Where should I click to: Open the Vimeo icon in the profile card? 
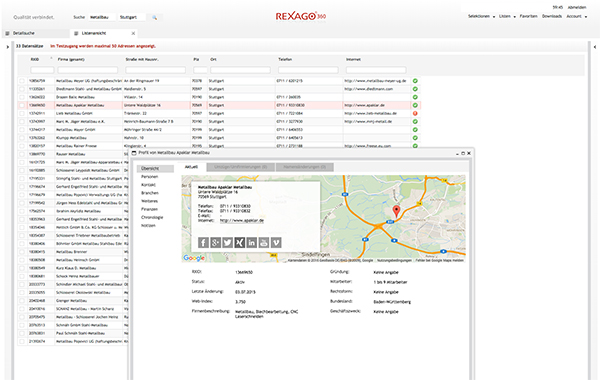276,243
